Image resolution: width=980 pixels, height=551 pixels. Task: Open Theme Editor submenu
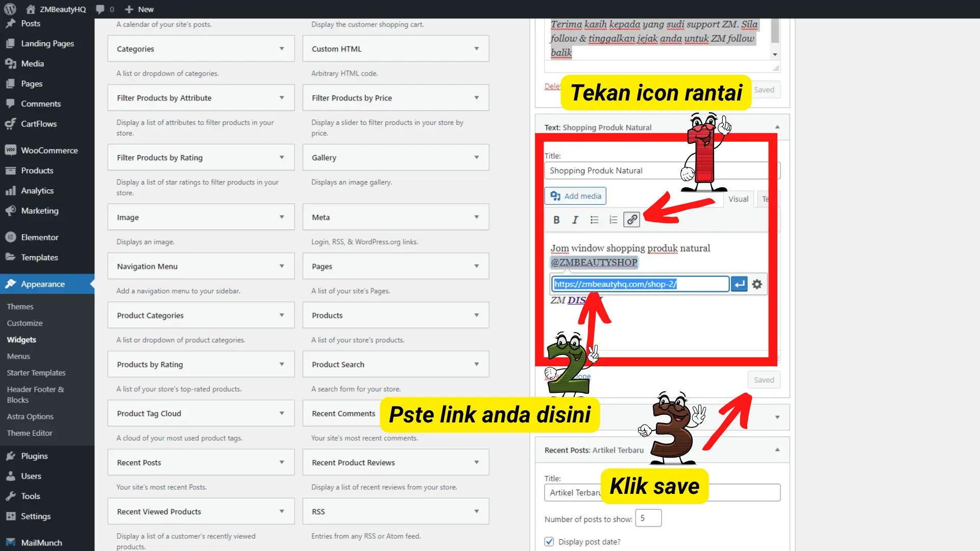(x=30, y=433)
